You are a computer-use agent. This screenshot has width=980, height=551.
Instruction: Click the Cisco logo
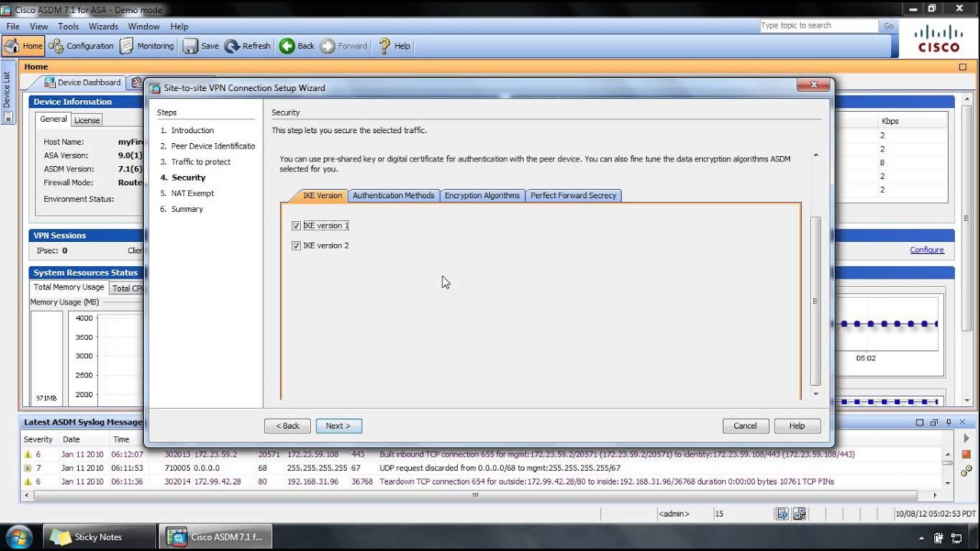click(939, 38)
